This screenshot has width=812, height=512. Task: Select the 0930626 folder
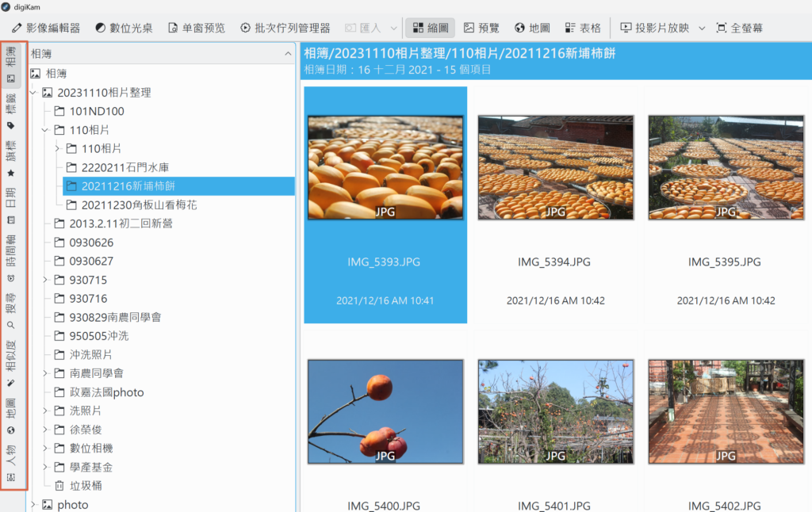[83, 243]
